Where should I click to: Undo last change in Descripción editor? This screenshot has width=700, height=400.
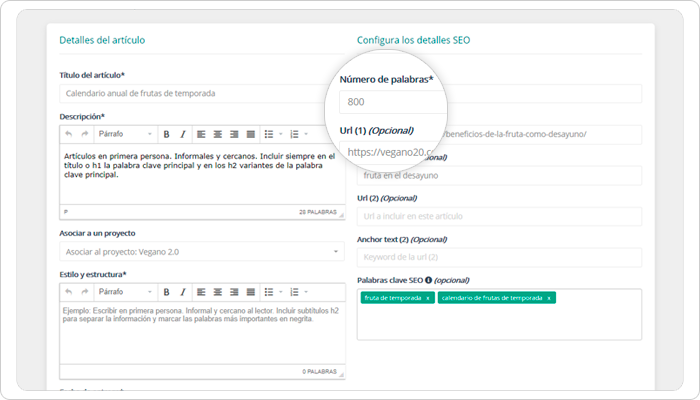pyautogui.click(x=69, y=134)
